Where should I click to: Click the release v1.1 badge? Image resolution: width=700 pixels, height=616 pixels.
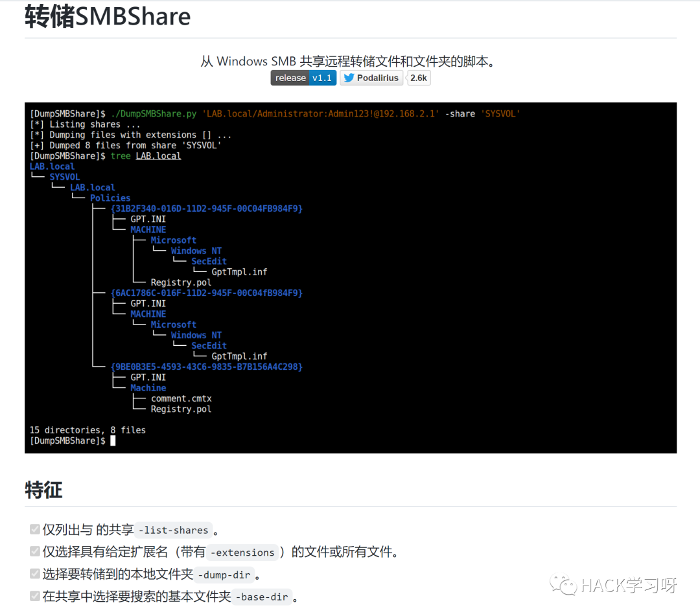303,78
